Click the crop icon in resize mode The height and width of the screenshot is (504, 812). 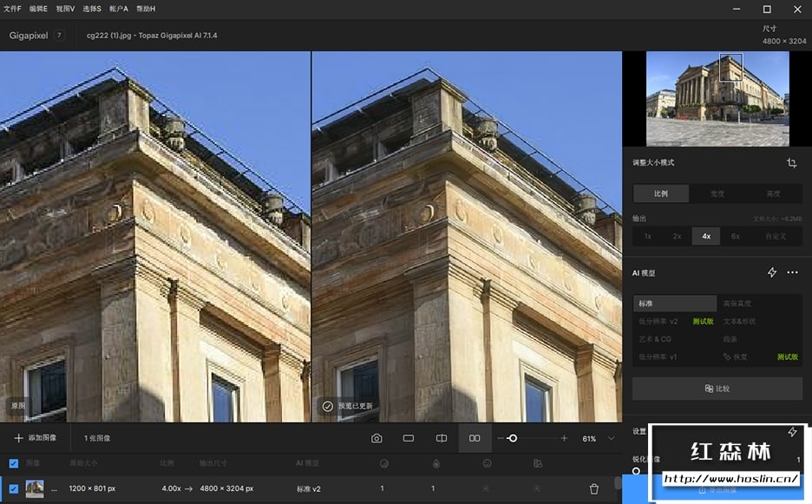pos(791,163)
